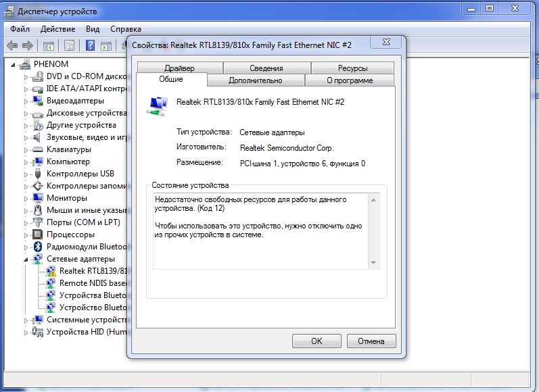This screenshot has height=392, width=539.
Task: Expand the Видеоадаптеры node
Action: (x=26, y=101)
